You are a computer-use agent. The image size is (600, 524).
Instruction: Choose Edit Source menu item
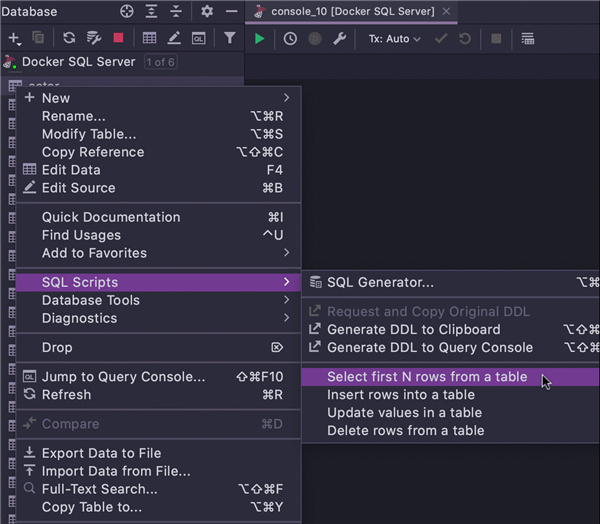[158, 188]
